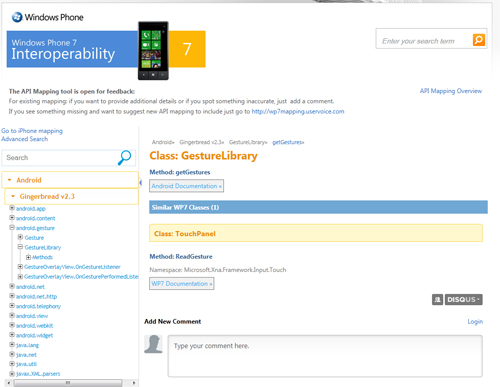Click the orange search magnifier button

(479, 40)
